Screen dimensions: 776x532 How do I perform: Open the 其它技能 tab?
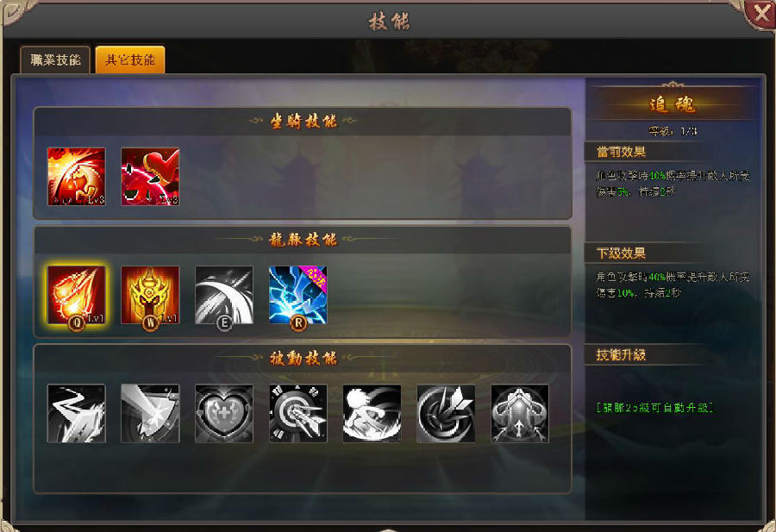point(130,59)
